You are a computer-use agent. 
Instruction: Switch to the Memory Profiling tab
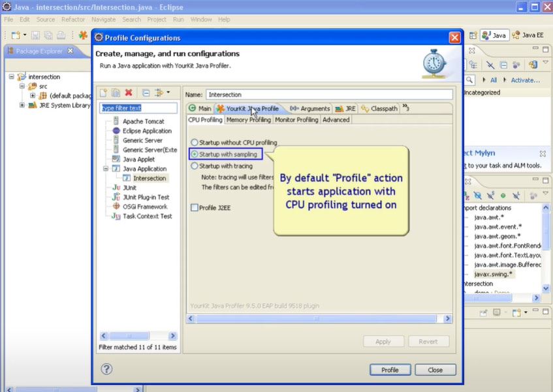248,120
